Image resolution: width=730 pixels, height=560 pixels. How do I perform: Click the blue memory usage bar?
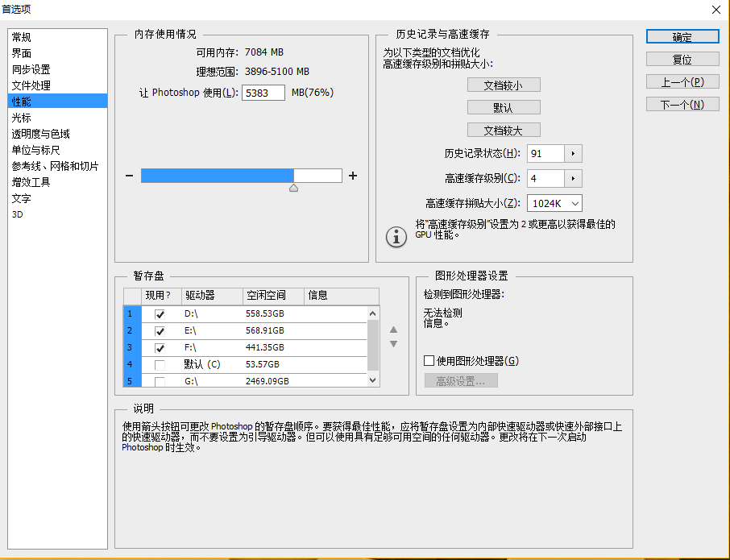tap(218, 176)
